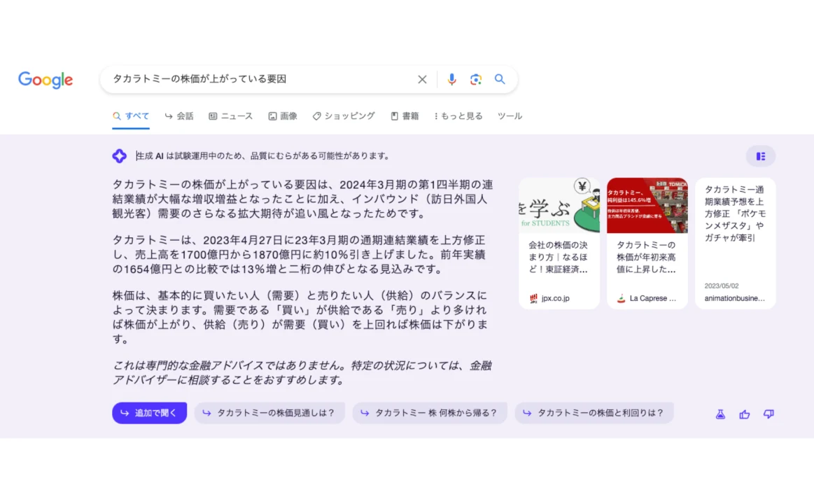Expand the もっと見る menu
The width and height of the screenshot is (814, 504).
click(x=458, y=116)
